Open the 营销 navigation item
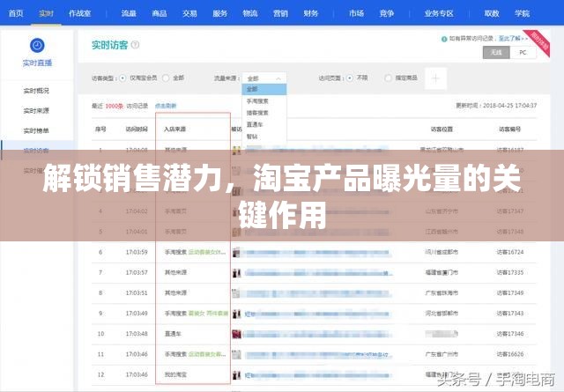 point(280,14)
